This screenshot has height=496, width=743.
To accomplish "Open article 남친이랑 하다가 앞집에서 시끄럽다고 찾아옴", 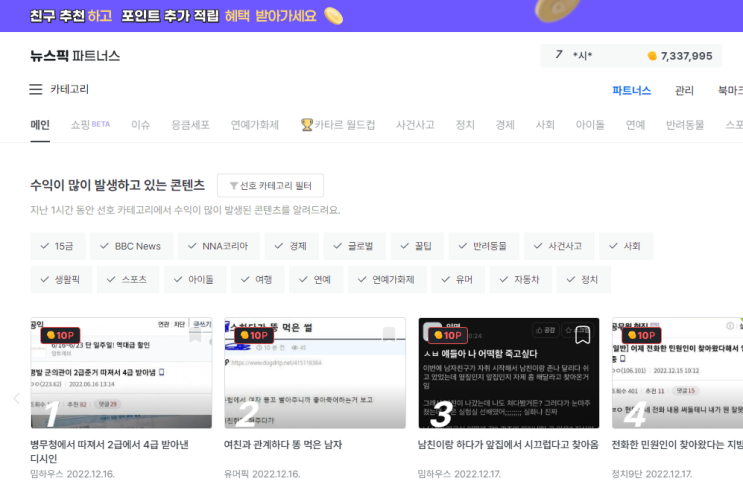I will pyautogui.click(x=508, y=444).
